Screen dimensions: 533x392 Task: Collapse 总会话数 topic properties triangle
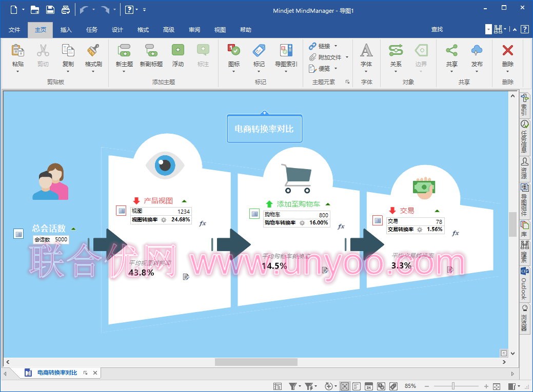[73, 229]
